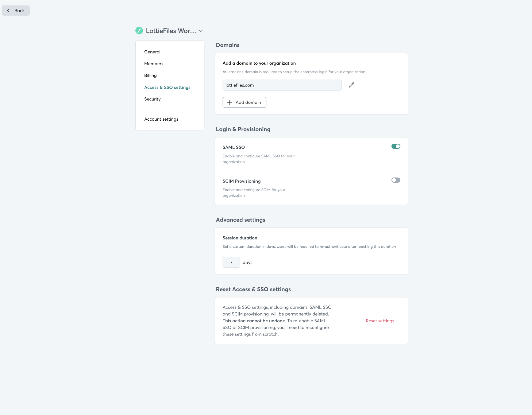Click the back chevron icon
Screen dimensions: 532x415
(8, 10)
